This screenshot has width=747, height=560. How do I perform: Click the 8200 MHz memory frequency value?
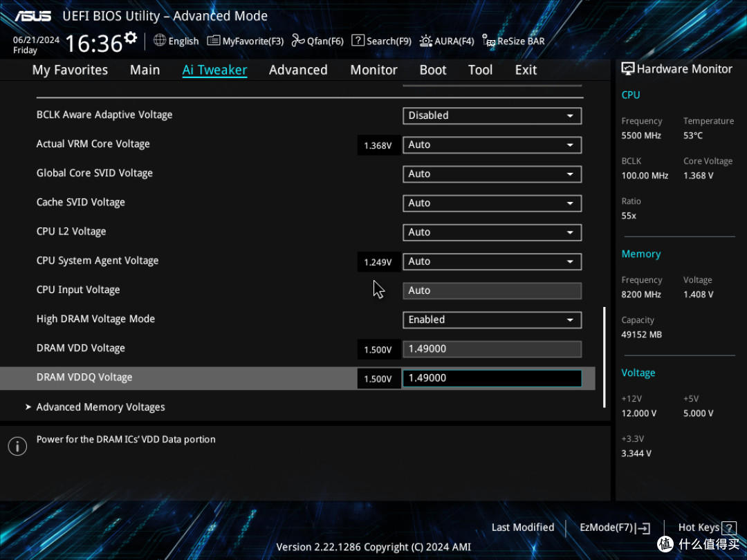click(x=641, y=295)
